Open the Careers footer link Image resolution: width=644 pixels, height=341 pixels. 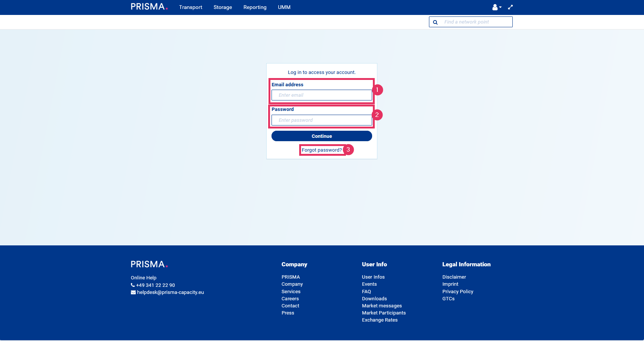coord(290,299)
